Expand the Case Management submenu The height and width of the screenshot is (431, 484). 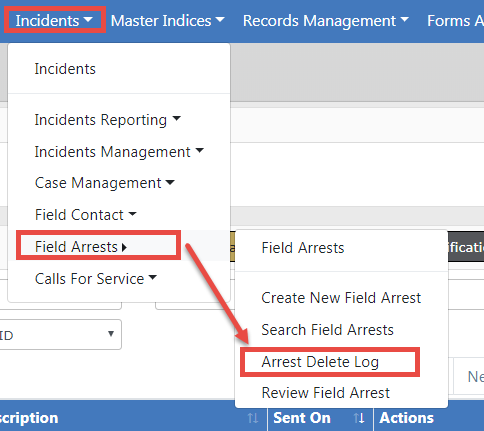pos(104,183)
